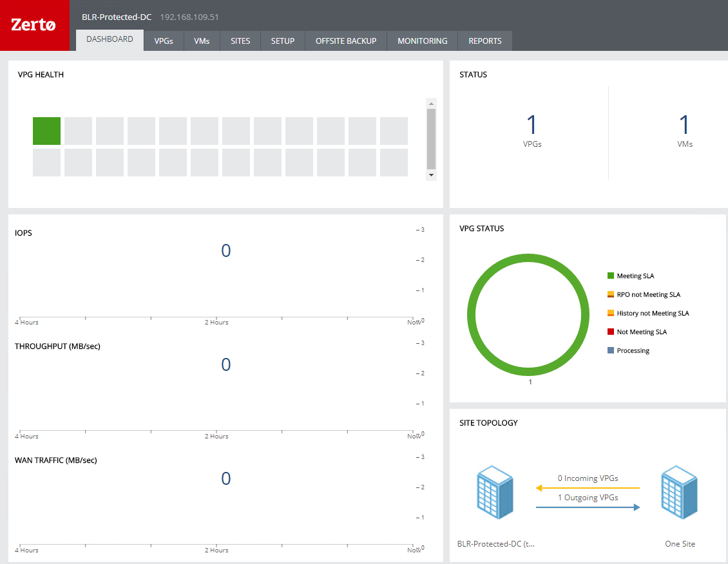Click the Not Meeting SLA red swatch

611,332
